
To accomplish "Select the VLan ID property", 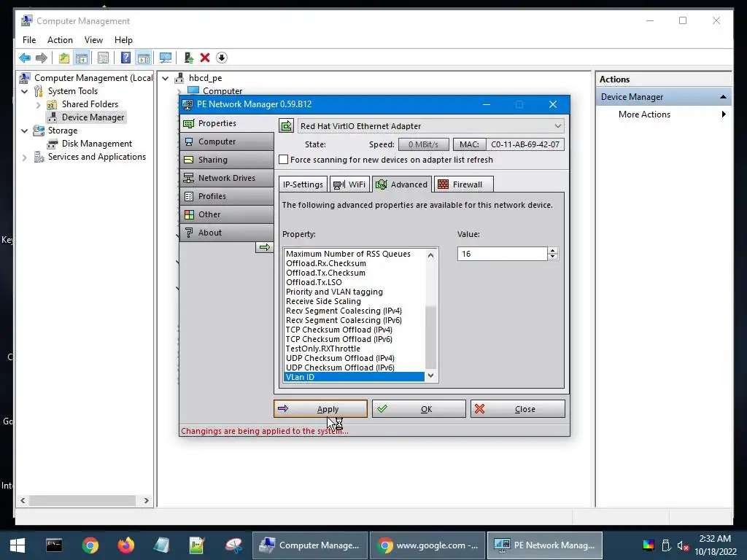I will coord(354,377).
